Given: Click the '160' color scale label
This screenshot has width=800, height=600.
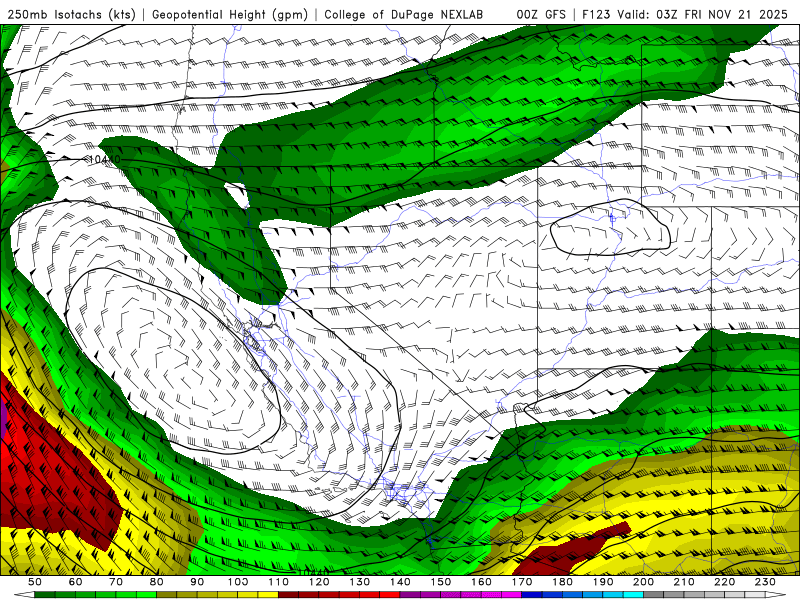Looking at the screenshot, I should point(481,582).
